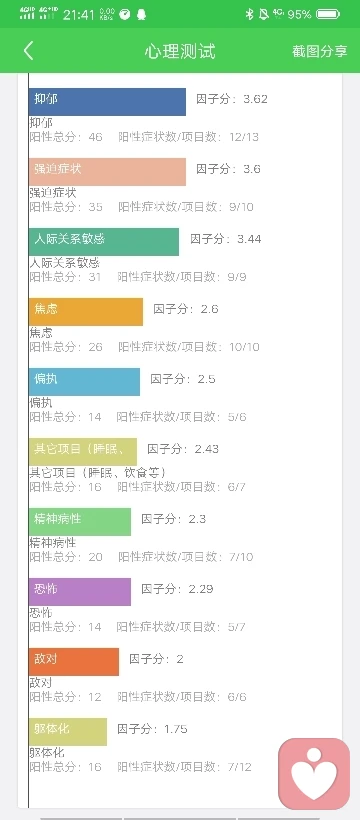Image resolution: width=360 pixels, height=820 pixels.
Task: Tap the Bluetooth status icon
Action: coord(250,14)
